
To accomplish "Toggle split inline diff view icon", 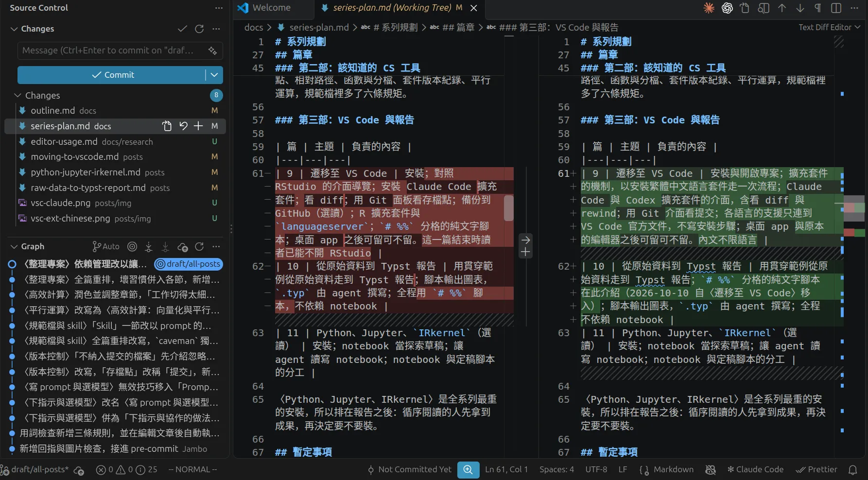I will click(x=836, y=8).
